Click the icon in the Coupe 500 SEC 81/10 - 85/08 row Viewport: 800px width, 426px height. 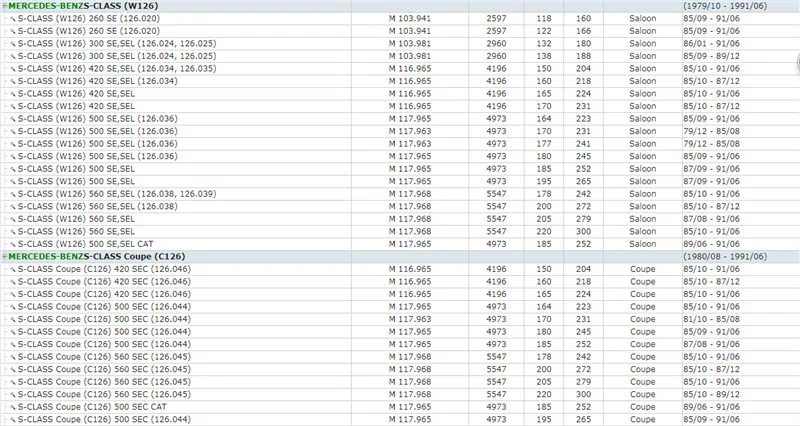tap(13, 319)
